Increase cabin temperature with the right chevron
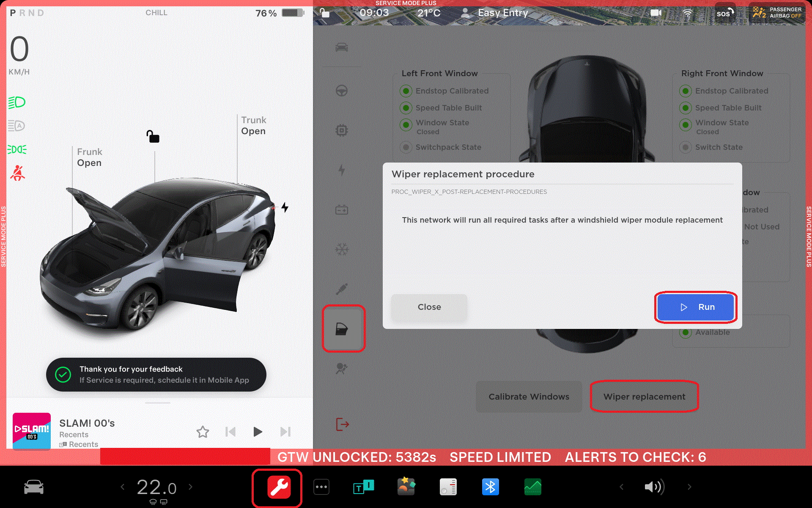 pos(191,487)
